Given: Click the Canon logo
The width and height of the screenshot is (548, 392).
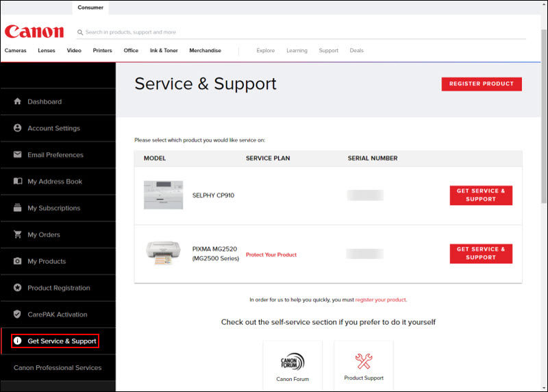Looking at the screenshot, I should click(34, 32).
